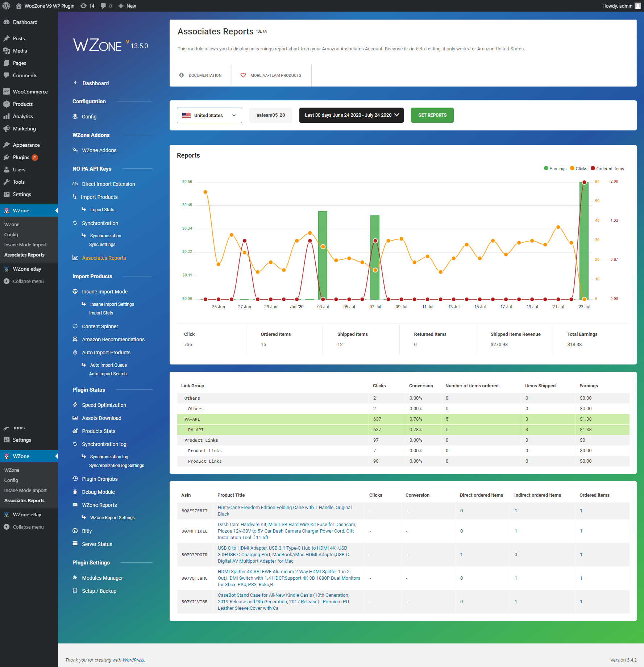Toggle the Clicks legend series
644x667 pixels.
click(x=578, y=168)
